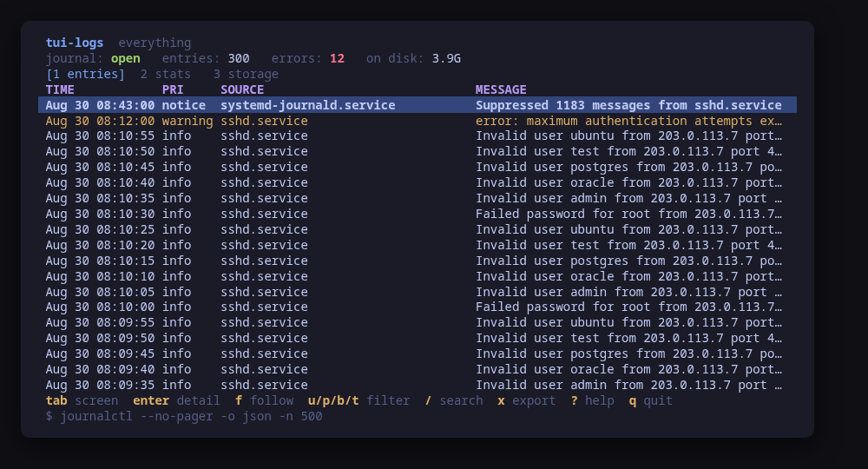Select the log row at 08:10:45
This screenshot has height=469, width=868.
[418, 168]
